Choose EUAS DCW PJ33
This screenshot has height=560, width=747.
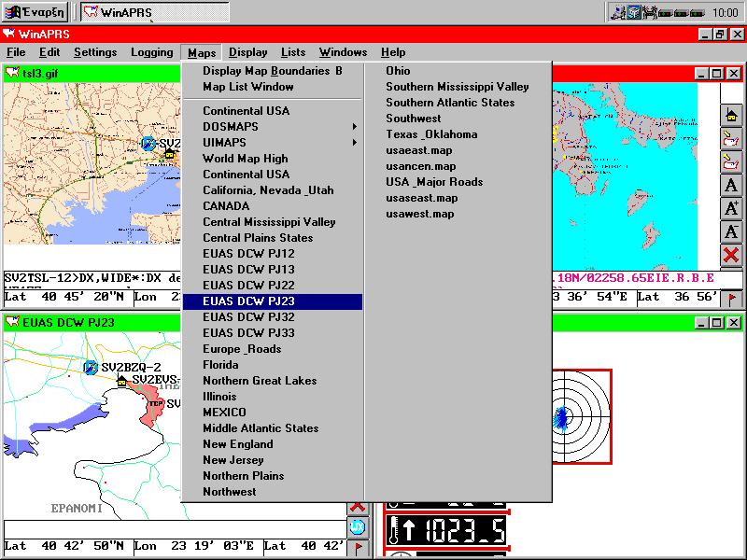273,333
